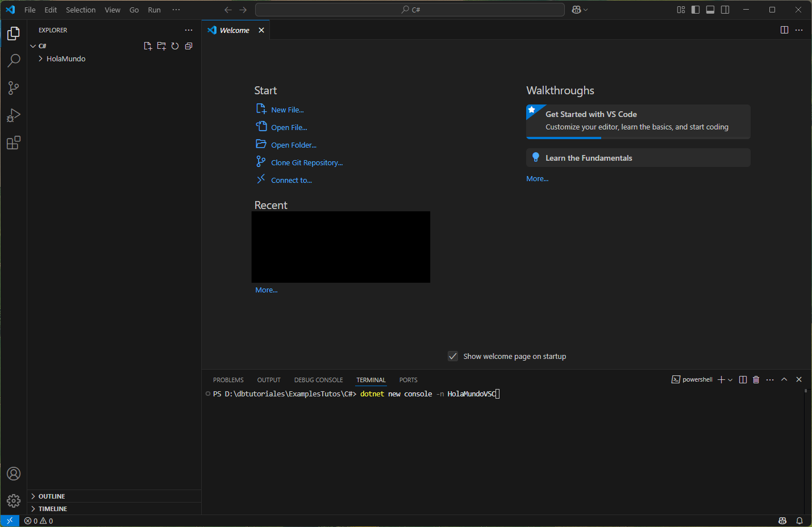This screenshot has height=527, width=812.
Task: Switch to the DEBUG CONSOLE tab
Action: (x=318, y=380)
